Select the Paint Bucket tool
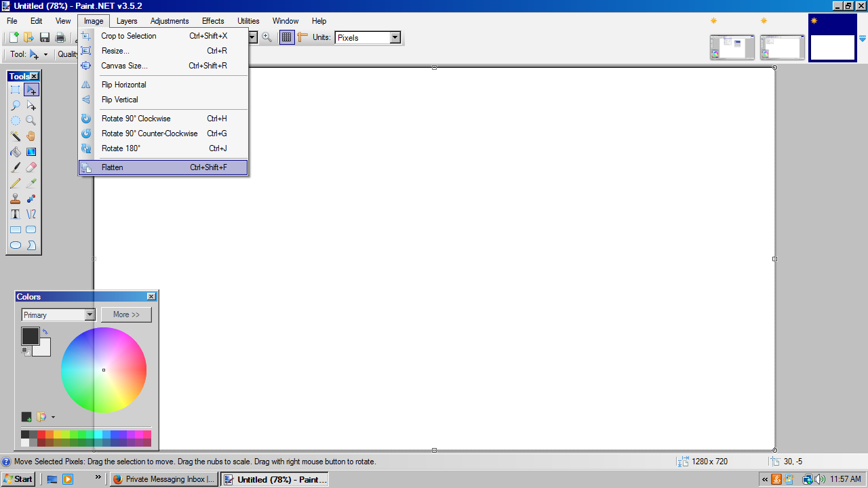Screen dimensions: 868x488 pos(16,152)
